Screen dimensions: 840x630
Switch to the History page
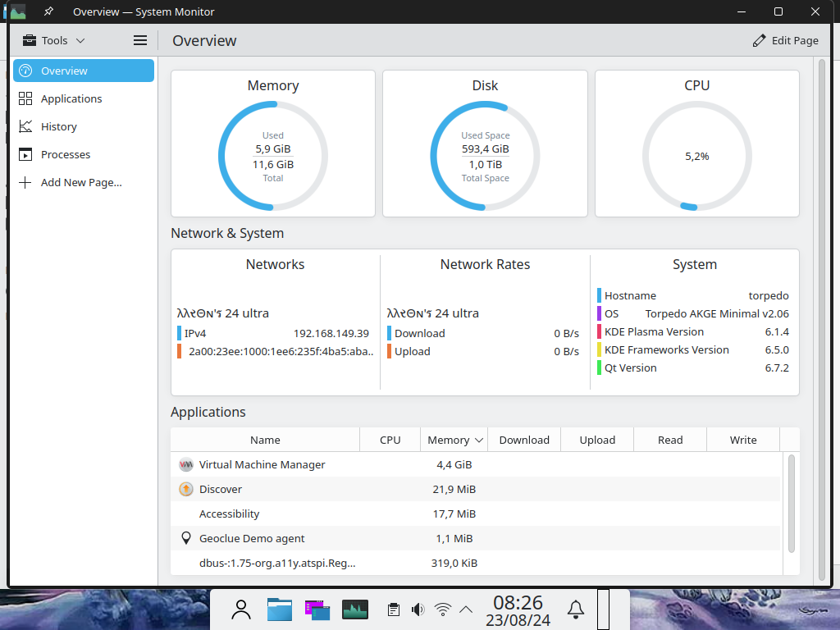(84, 126)
